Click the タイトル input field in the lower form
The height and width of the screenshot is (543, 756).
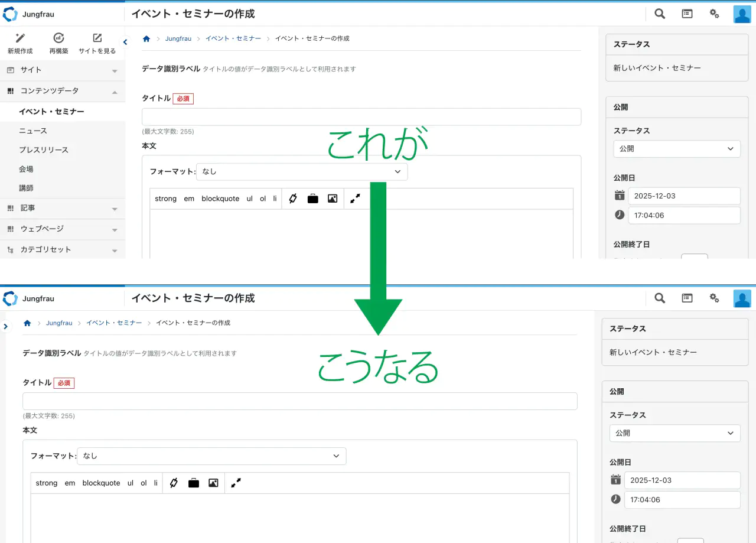tap(299, 401)
